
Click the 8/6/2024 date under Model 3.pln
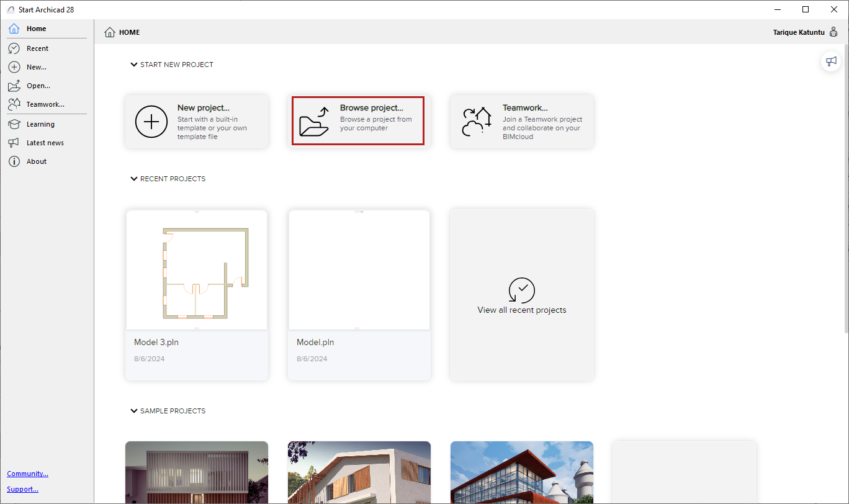pos(150,359)
